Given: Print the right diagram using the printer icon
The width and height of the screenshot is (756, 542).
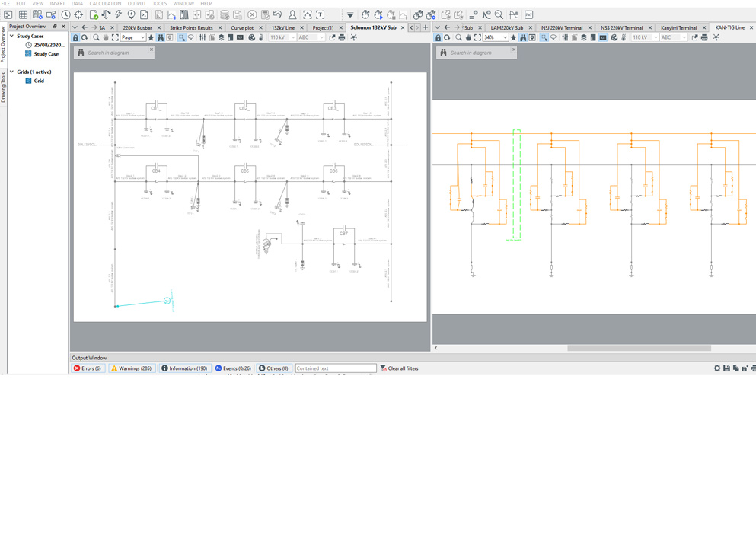Looking at the screenshot, I should tap(704, 37).
